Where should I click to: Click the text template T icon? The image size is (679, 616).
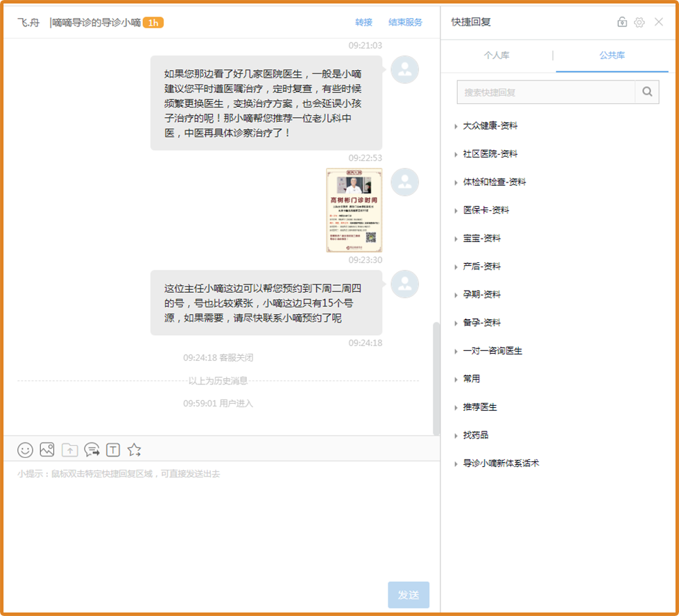point(113,450)
